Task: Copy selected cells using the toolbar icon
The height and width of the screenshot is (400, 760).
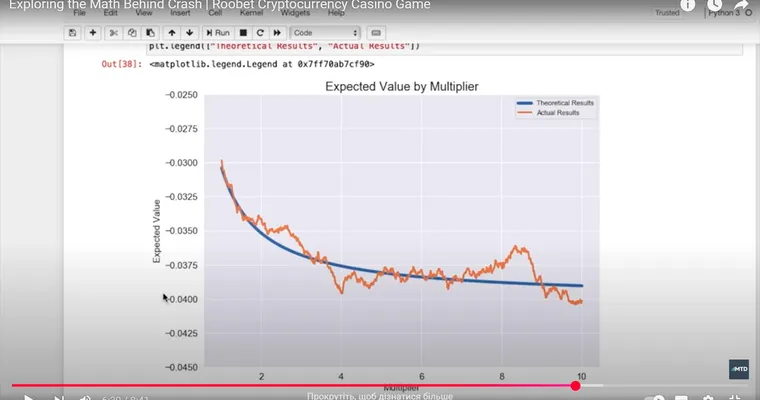Action: (x=132, y=33)
